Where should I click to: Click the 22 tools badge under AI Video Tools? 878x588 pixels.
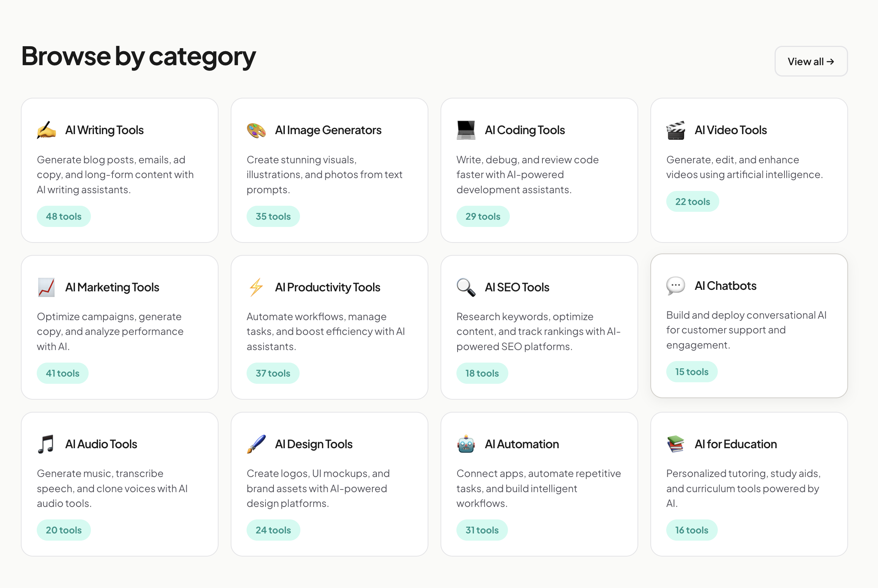tap(692, 201)
